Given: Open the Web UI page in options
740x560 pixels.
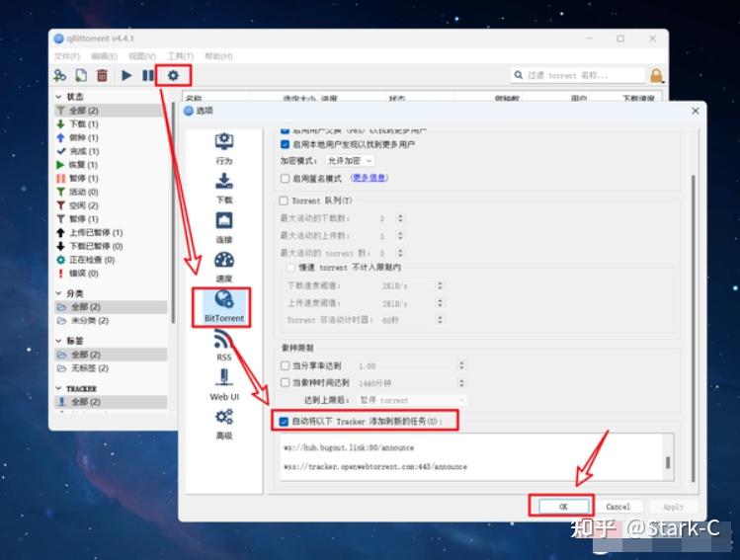Looking at the screenshot, I should pyautogui.click(x=223, y=384).
